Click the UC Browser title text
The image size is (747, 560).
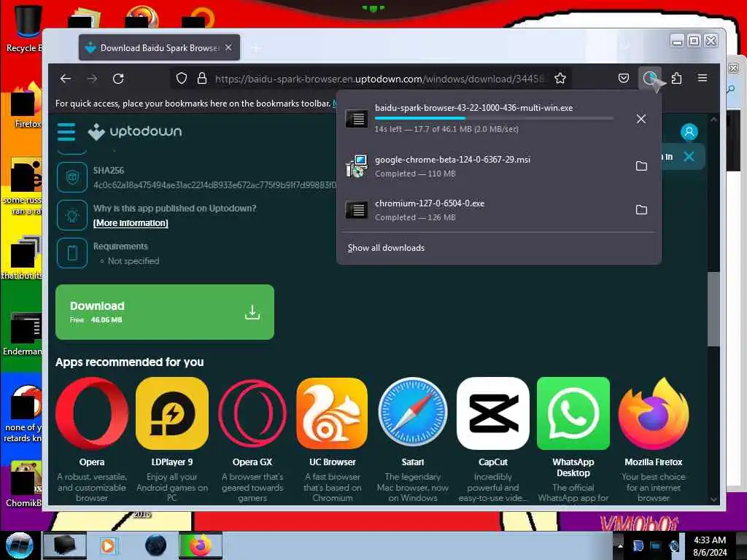tap(333, 462)
